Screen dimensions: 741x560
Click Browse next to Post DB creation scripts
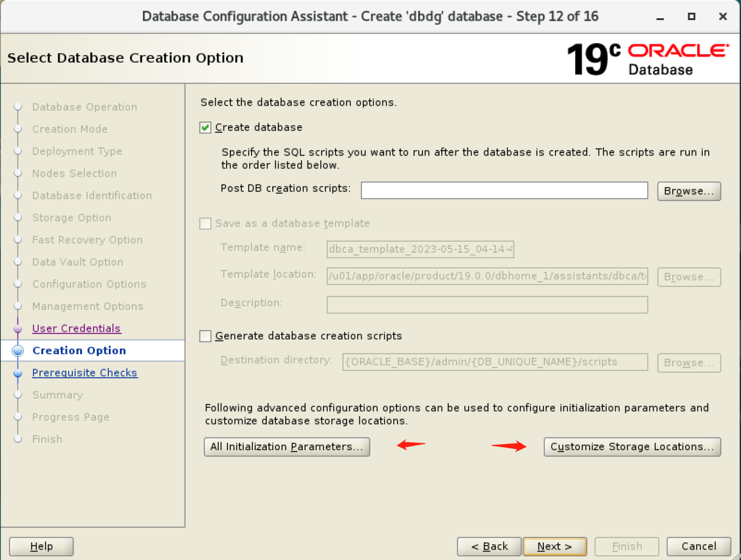pos(689,191)
